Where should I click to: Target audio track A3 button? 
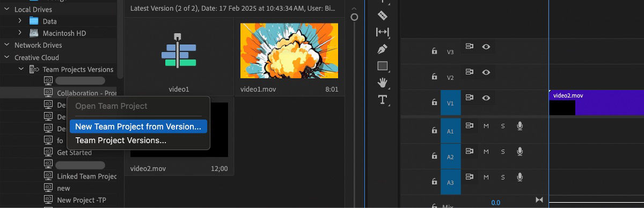tap(450, 182)
